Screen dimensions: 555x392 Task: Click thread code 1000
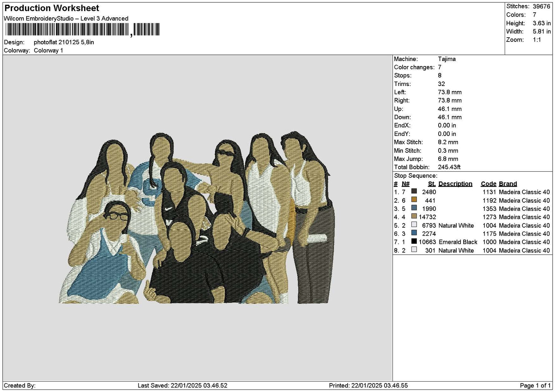(489, 242)
